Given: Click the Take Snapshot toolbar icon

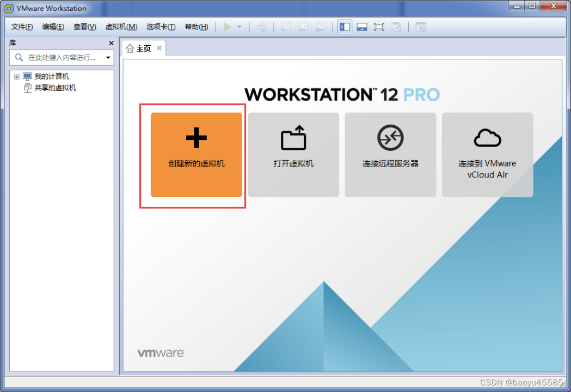Looking at the screenshot, I should tap(286, 27).
